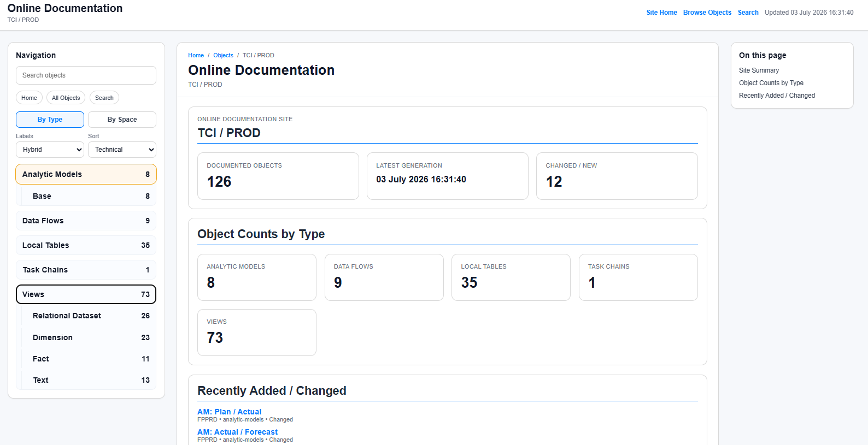Jump to Recently Added / Changed section

tap(777, 96)
